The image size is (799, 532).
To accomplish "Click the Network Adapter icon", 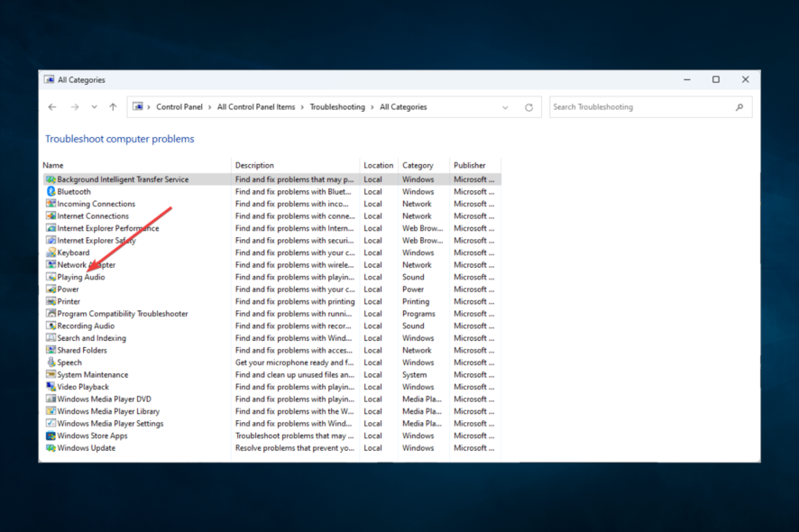I will coord(51,265).
